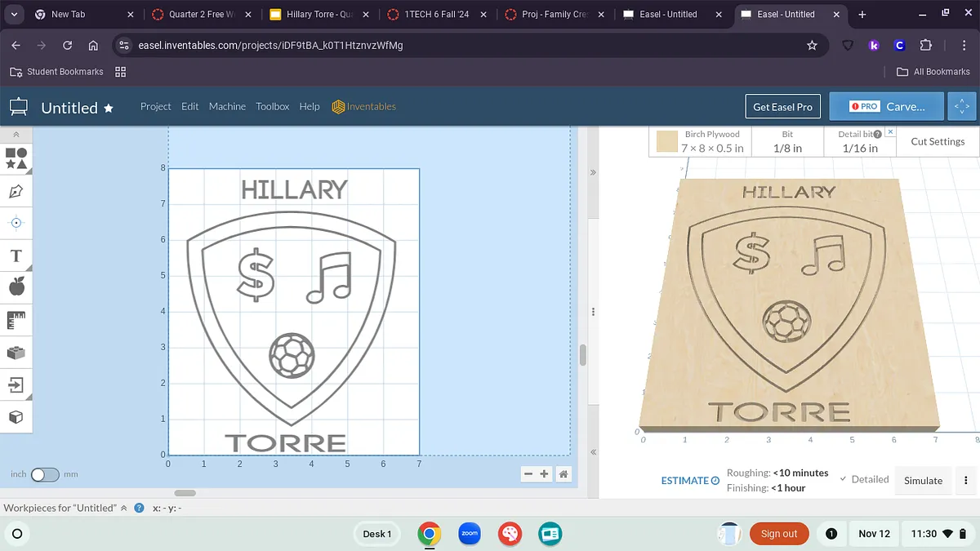Open the three-dot menu beside Simulate
980x551 pixels.
966,481
